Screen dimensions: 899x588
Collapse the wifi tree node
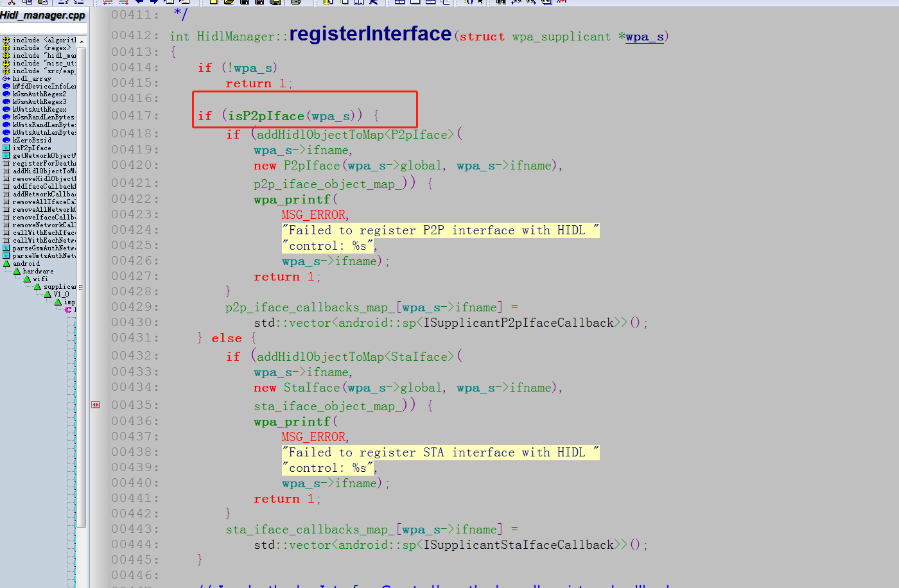pyautogui.click(x=27, y=279)
